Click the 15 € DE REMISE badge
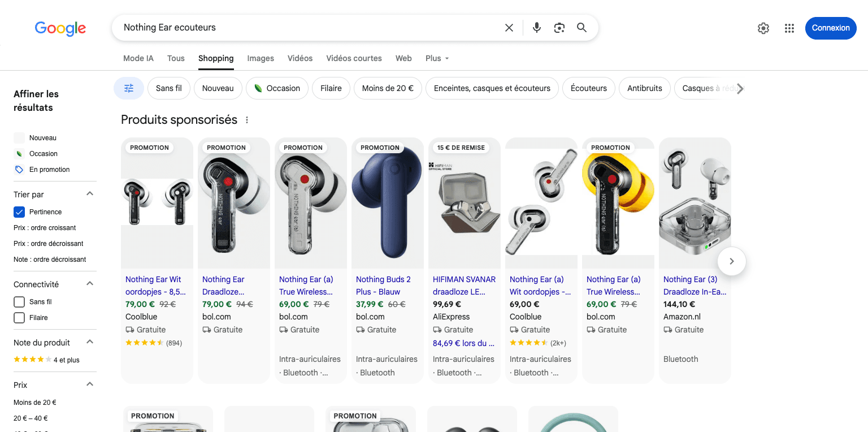This screenshot has height=432, width=868. [x=461, y=148]
